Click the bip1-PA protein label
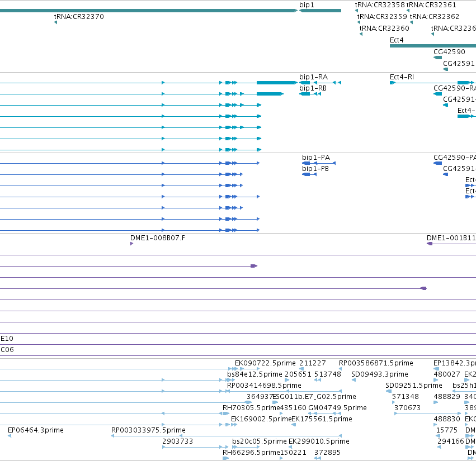This screenshot has width=476, height=461. tap(316, 157)
